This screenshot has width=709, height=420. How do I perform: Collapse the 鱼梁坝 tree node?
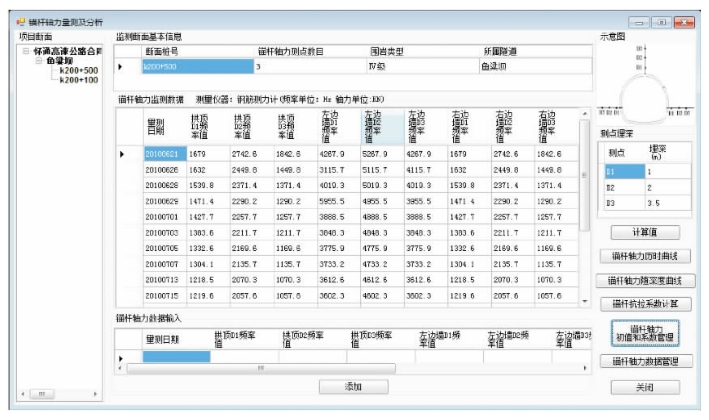[39, 60]
